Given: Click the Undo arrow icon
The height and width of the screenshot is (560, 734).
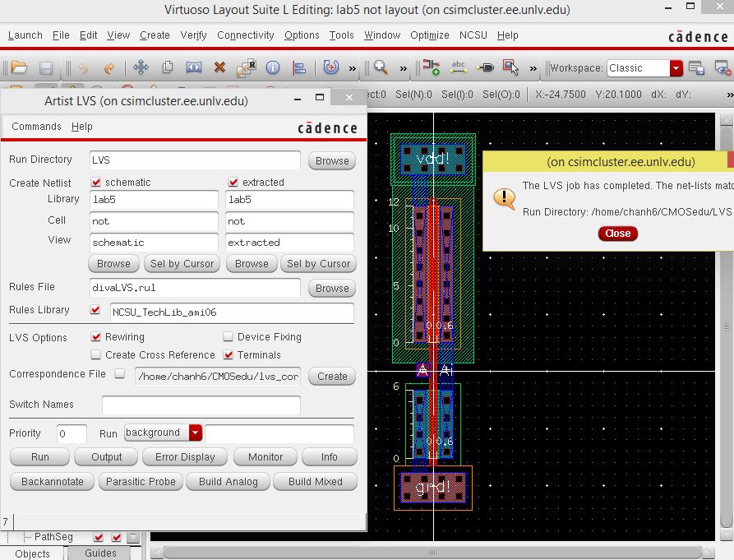Looking at the screenshot, I should 82,68.
